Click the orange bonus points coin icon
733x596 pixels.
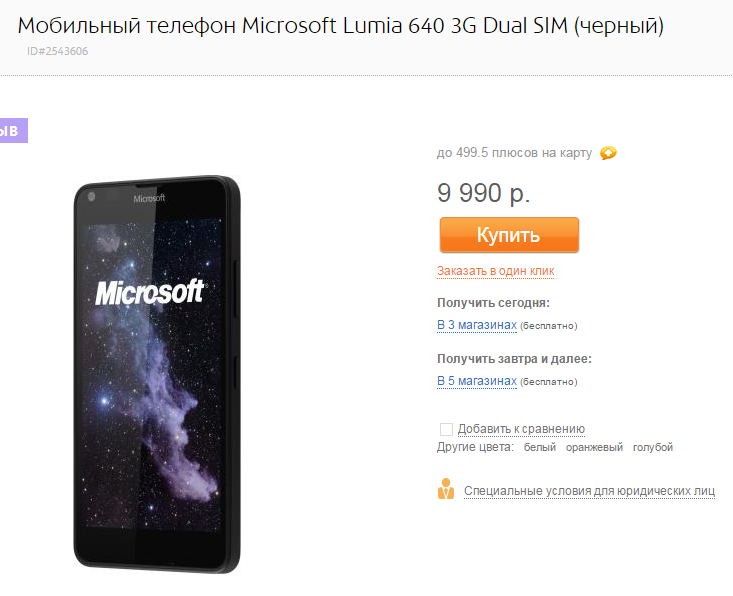coord(608,153)
